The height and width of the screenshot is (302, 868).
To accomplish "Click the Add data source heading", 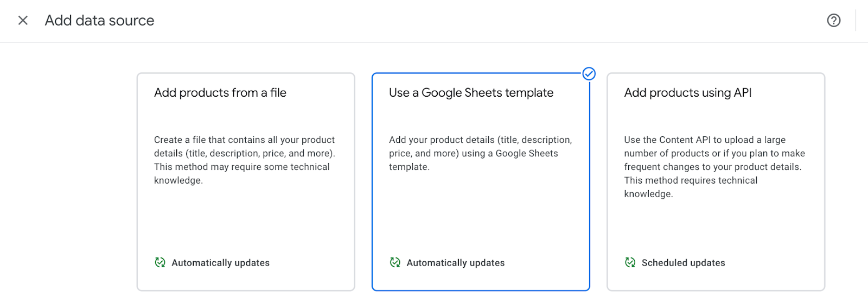I will (99, 21).
